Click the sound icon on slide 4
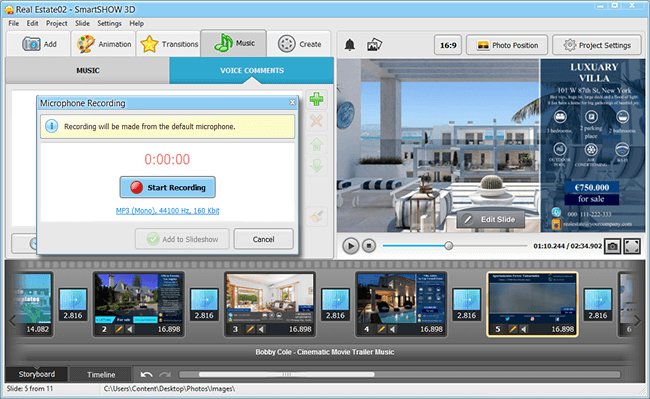This screenshot has height=399, width=650. click(x=393, y=329)
